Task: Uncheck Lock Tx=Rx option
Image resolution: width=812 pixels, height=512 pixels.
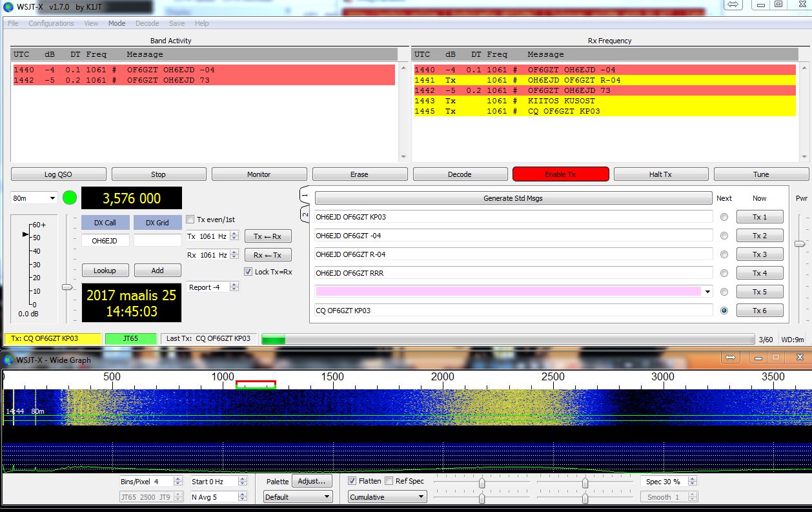Action: click(x=249, y=272)
